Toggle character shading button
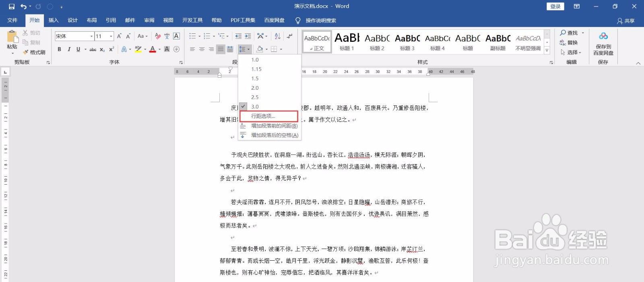The width and height of the screenshot is (644, 282). pos(167,49)
